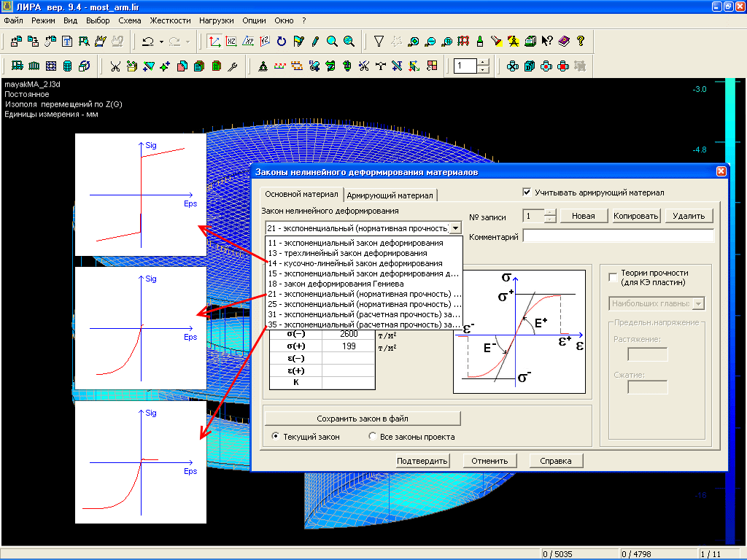This screenshot has width=747, height=560.
Task: Click the yellow question mark help icon
Action: pyautogui.click(x=581, y=42)
